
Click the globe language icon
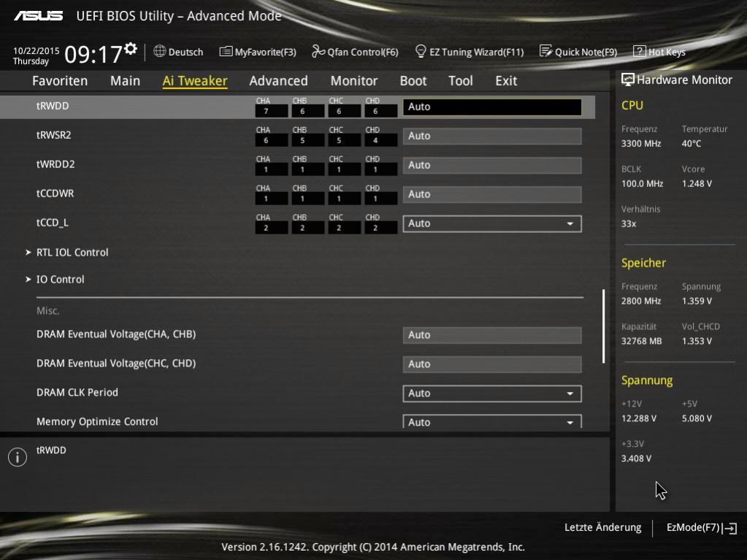pyautogui.click(x=160, y=51)
